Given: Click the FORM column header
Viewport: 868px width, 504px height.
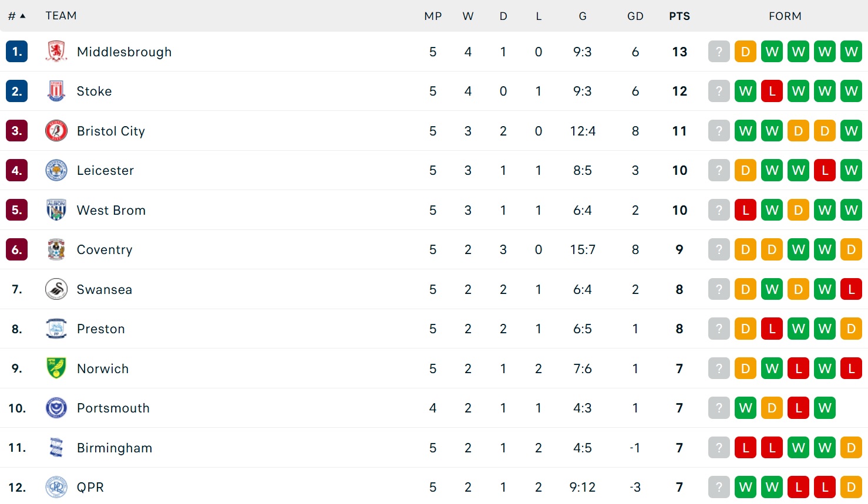Looking at the screenshot, I should (x=785, y=16).
